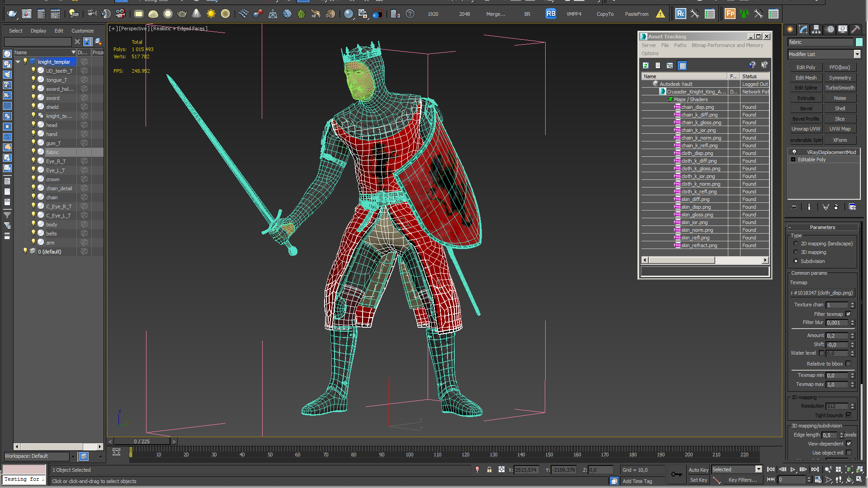
Task: Click the fabric object color swatch
Action: click(859, 42)
